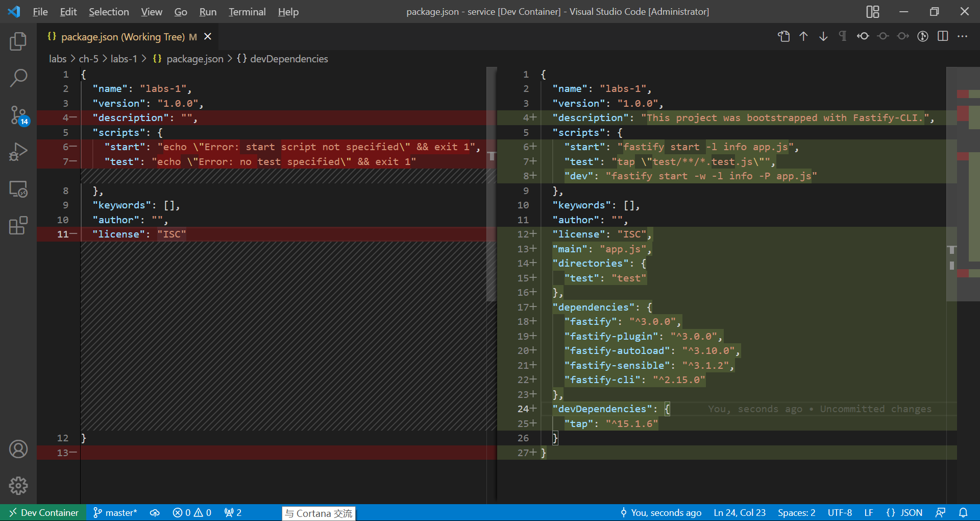The image size is (980, 521).
Task: Open the Accounts menu
Action: point(18,449)
